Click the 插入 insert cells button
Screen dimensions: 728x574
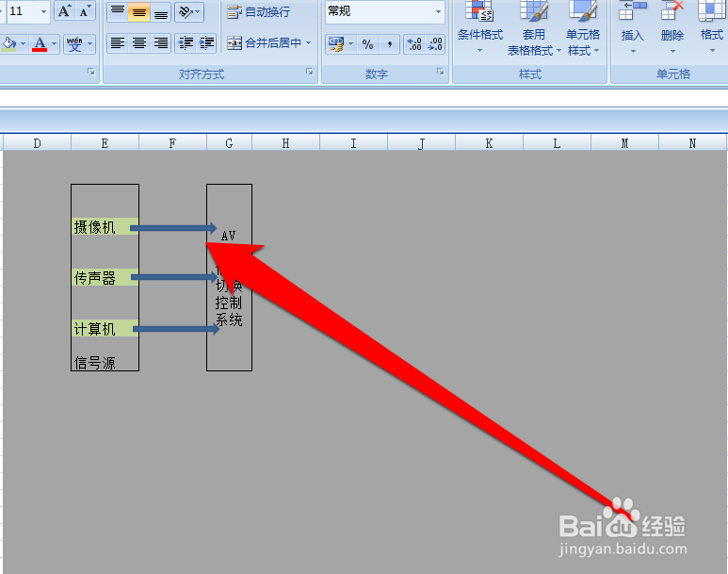(632, 27)
